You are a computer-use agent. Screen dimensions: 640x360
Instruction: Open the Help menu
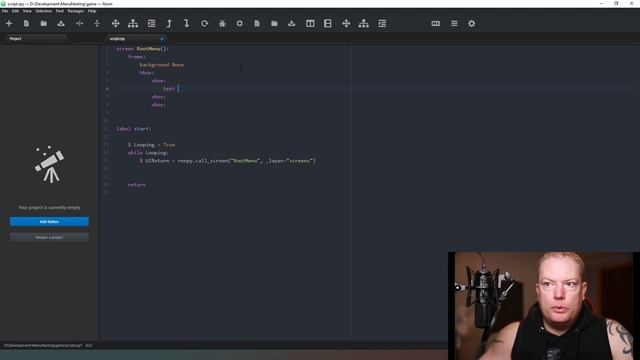coord(92,11)
